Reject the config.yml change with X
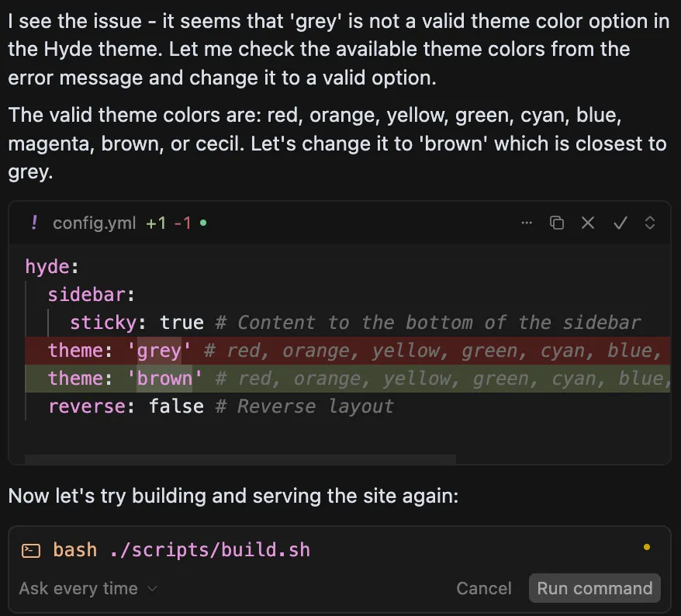This screenshot has height=616, width=681. 588,223
